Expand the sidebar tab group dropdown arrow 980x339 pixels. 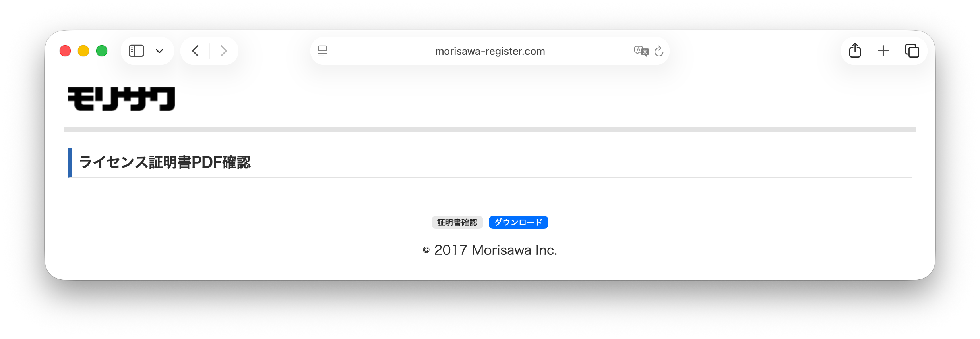159,51
